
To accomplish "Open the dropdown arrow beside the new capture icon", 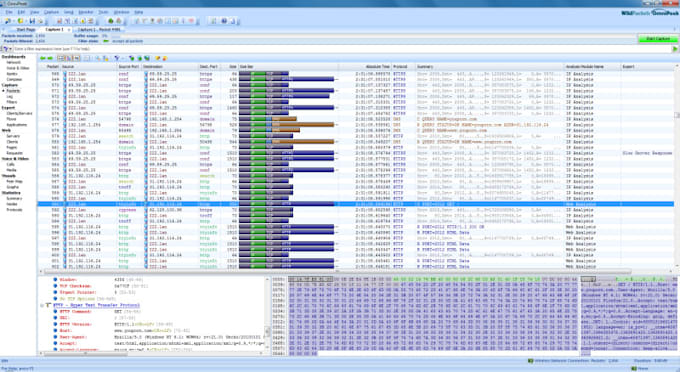I will click(13, 21).
